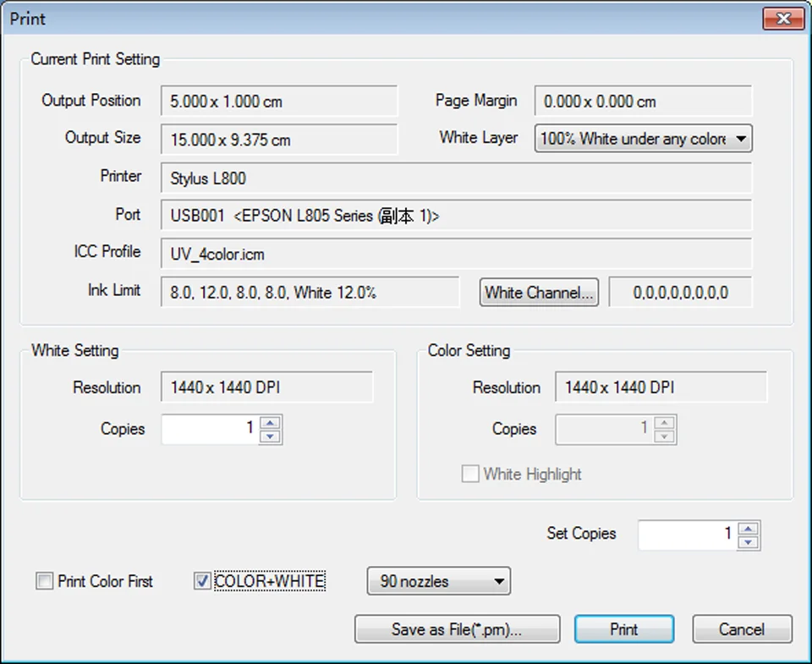Click the Set Copies input field
This screenshot has height=664, width=812.
pos(688,535)
